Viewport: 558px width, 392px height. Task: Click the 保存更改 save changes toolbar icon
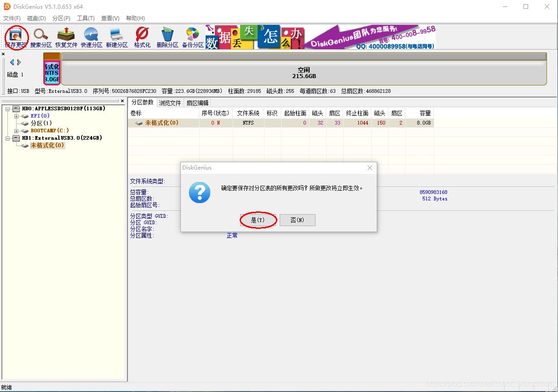point(16,37)
